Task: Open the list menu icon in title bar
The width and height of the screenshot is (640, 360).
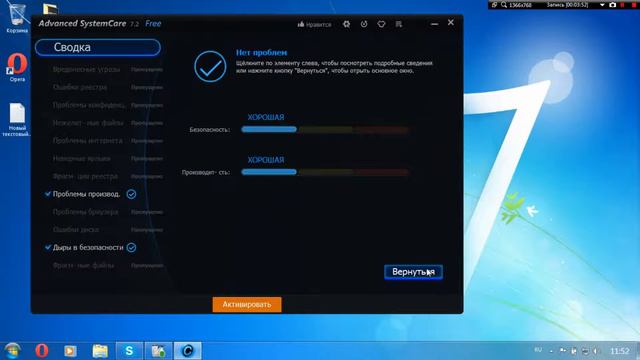Action: (399, 24)
